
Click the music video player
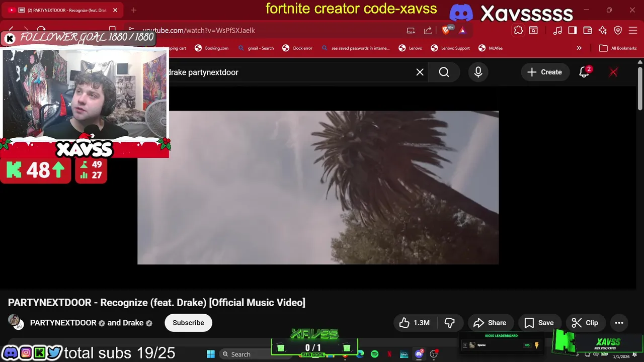318,188
